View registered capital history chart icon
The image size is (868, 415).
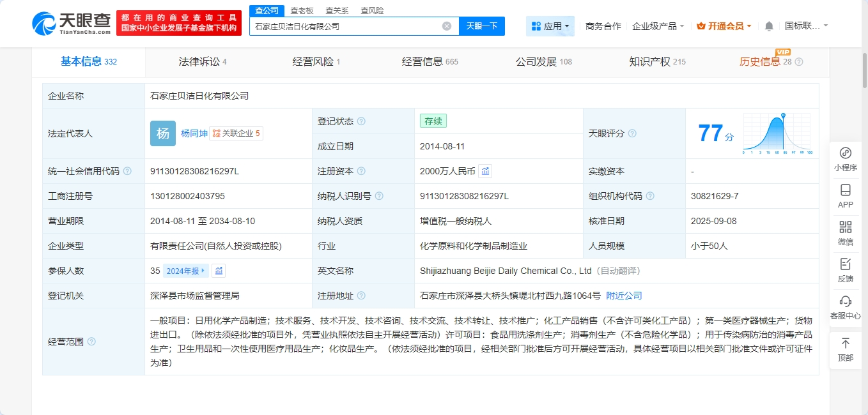click(485, 171)
